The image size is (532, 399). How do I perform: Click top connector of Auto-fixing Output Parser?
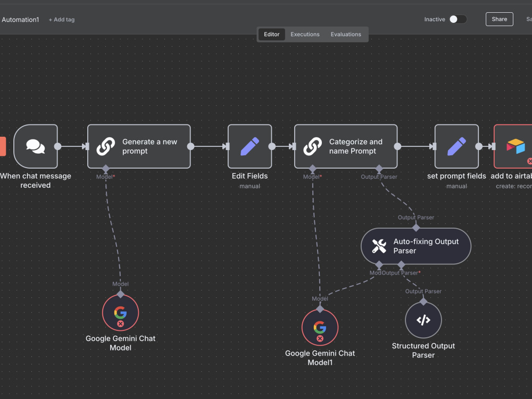click(416, 228)
